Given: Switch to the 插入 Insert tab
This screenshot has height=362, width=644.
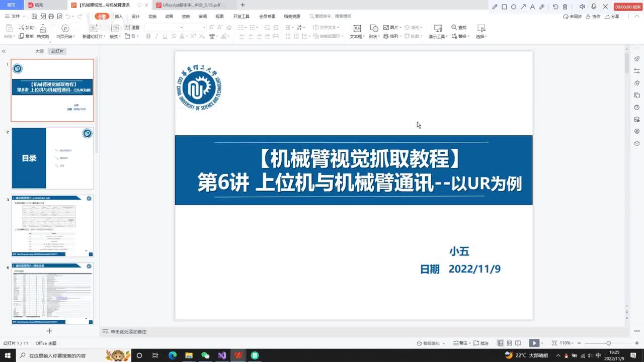Looking at the screenshot, I should point(119,17).
